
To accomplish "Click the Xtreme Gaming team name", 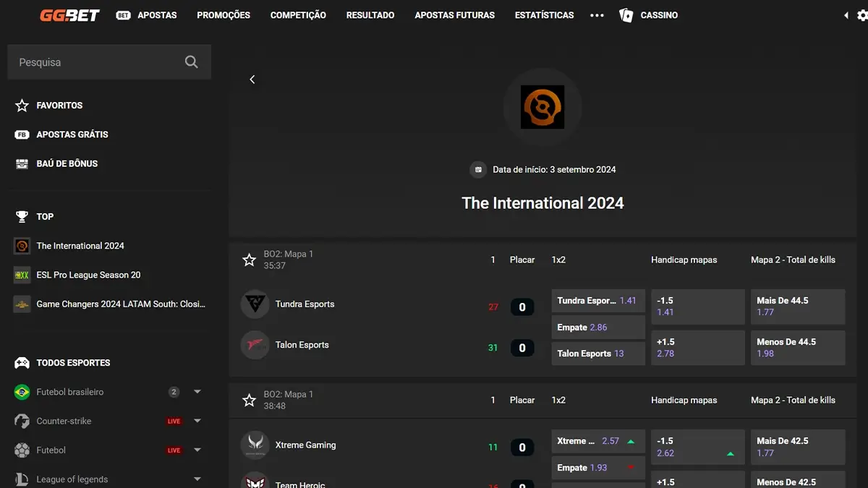I will click(306, 445).
